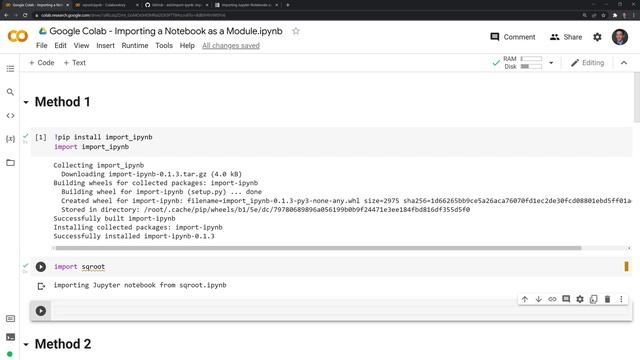
Task: Open the table of contents sidebar icon
Action: pyautogui.click(x=10, y=69)
